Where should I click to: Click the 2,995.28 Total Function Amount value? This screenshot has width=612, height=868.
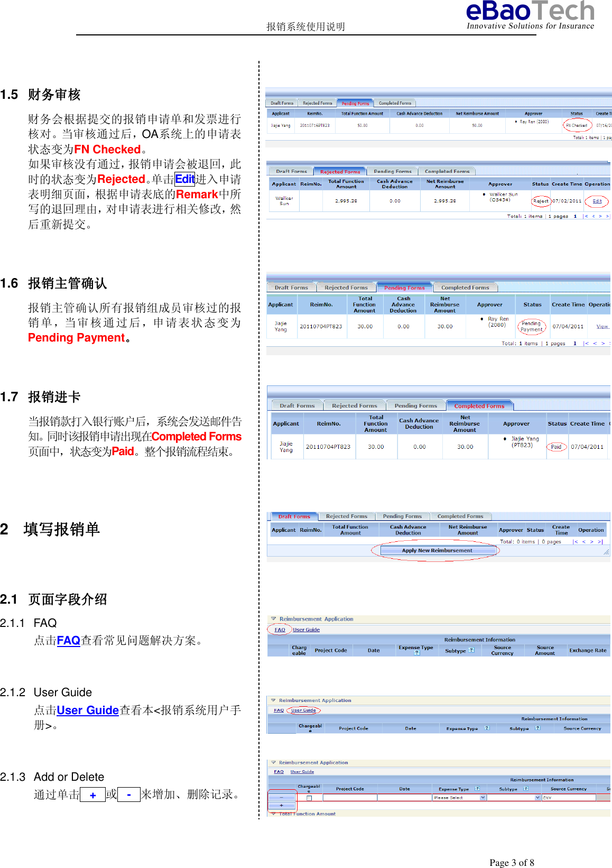346,201
